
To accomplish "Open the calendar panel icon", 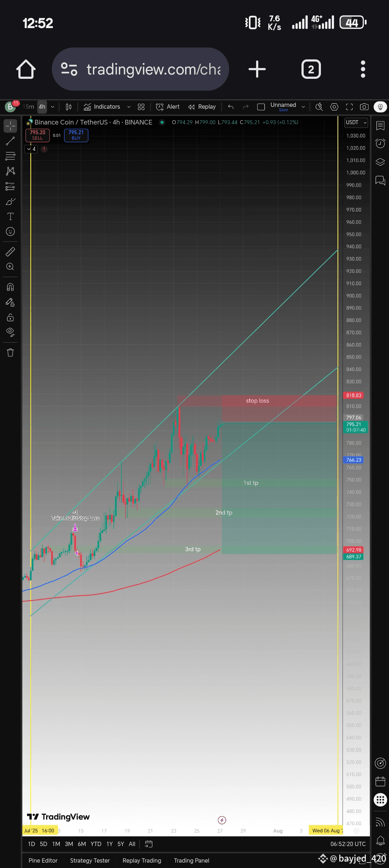I will pyautogui.click(x=380, y=781).
